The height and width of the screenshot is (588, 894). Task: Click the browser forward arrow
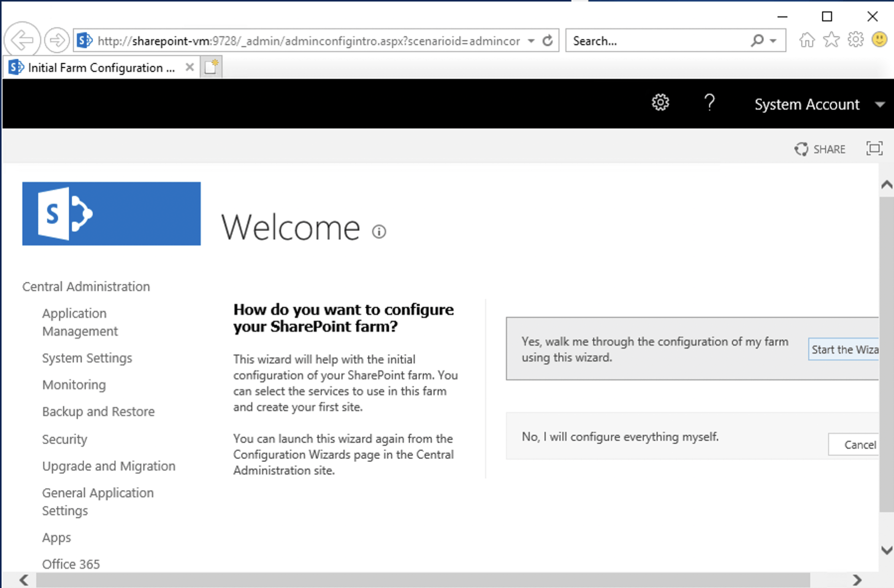(x=56, y=40)
